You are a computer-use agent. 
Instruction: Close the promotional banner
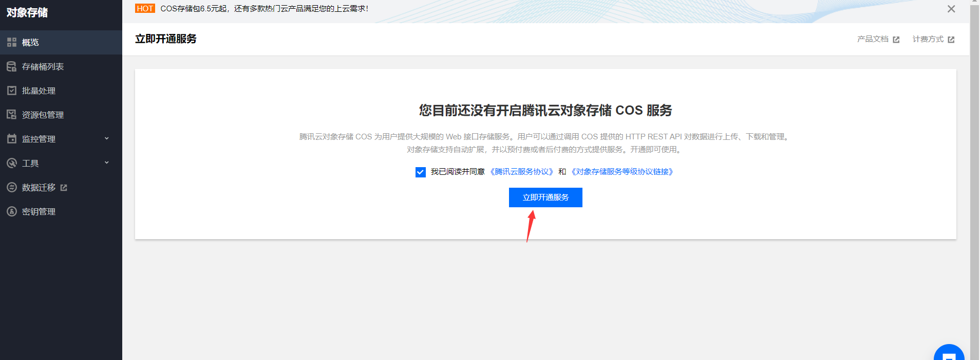951,9
